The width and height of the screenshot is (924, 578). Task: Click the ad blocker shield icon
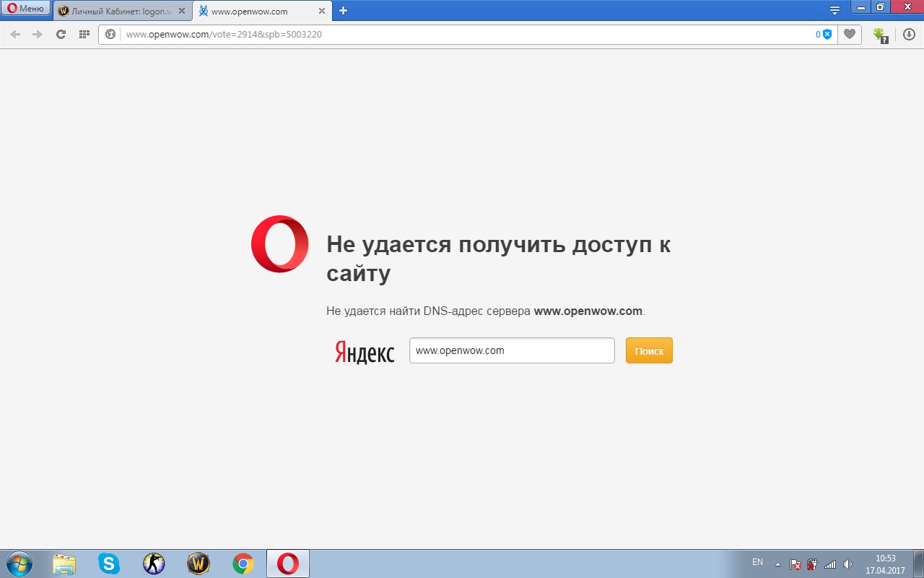[x=827, y=34]
